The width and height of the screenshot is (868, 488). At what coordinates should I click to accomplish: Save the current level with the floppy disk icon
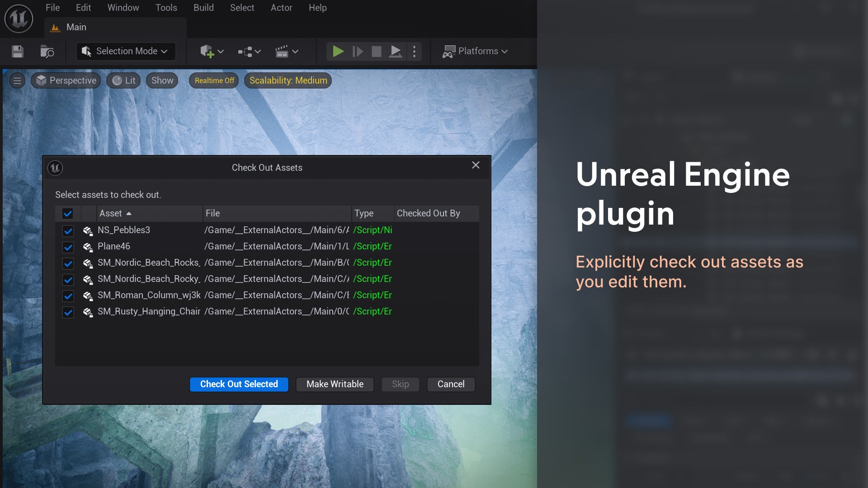[x=18, y=52]
